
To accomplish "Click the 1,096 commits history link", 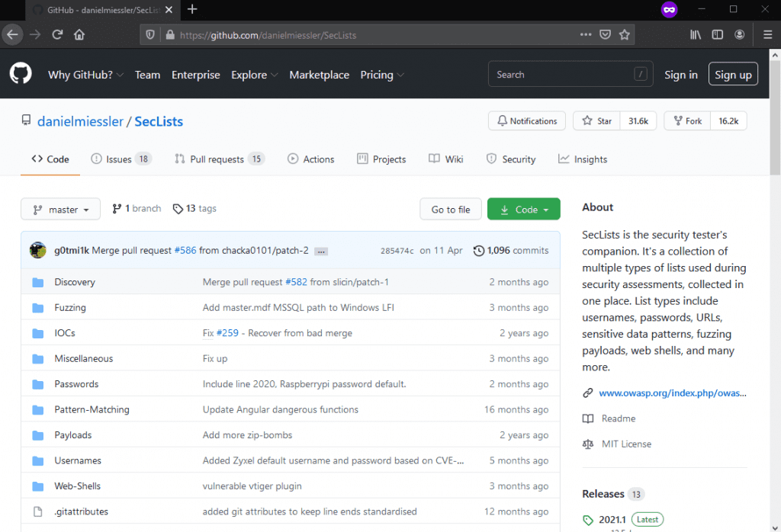I will [511, 250].
